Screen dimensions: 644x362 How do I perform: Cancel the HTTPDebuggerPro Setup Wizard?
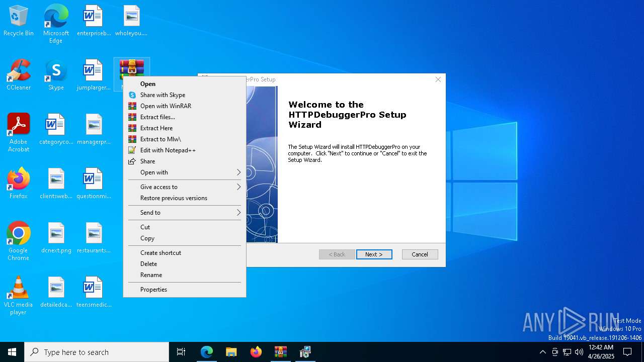420,254
